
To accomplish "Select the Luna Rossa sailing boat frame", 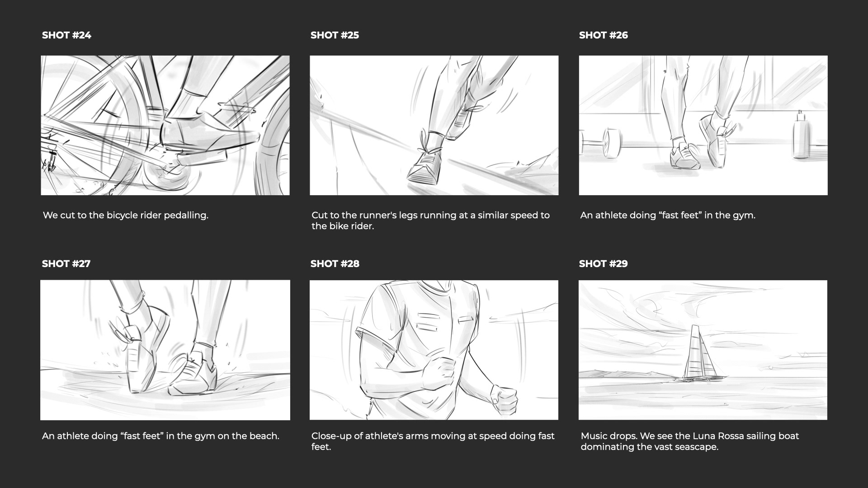I will click(x=703, y=350).
